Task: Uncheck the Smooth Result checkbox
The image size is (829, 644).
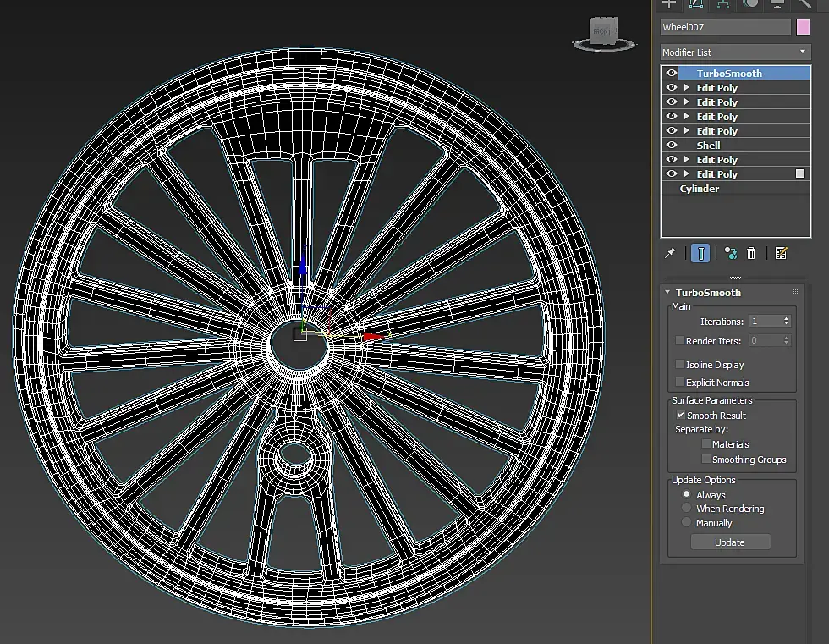Action: pos(680,416)
